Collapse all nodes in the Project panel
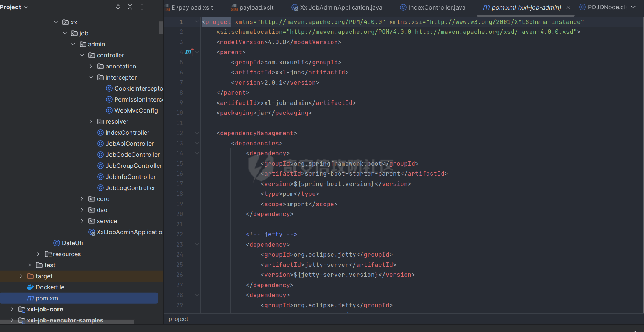 [130, 7]
